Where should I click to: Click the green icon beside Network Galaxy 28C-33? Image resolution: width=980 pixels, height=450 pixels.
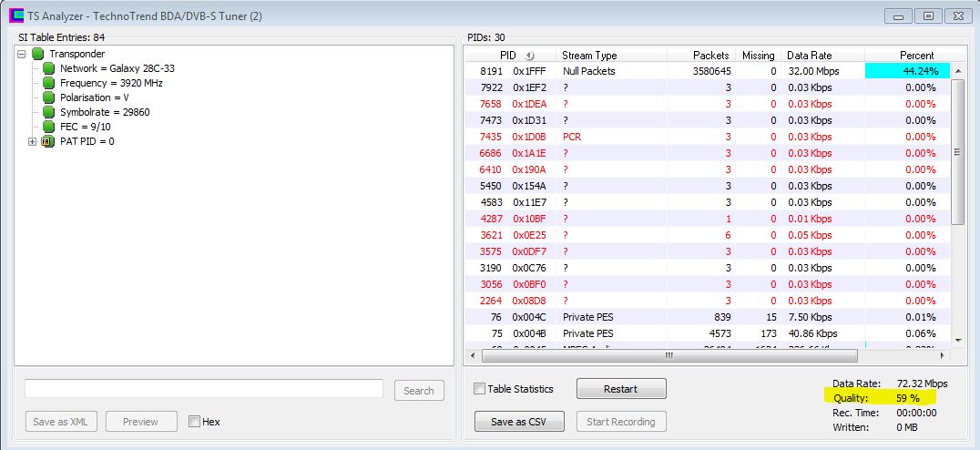[48, 68]
